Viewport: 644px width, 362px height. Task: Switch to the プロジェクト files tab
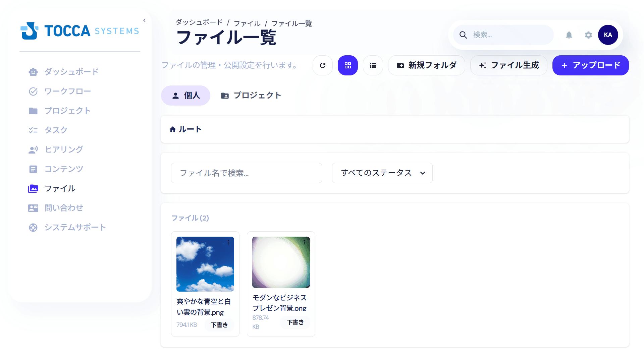(251, 95)
